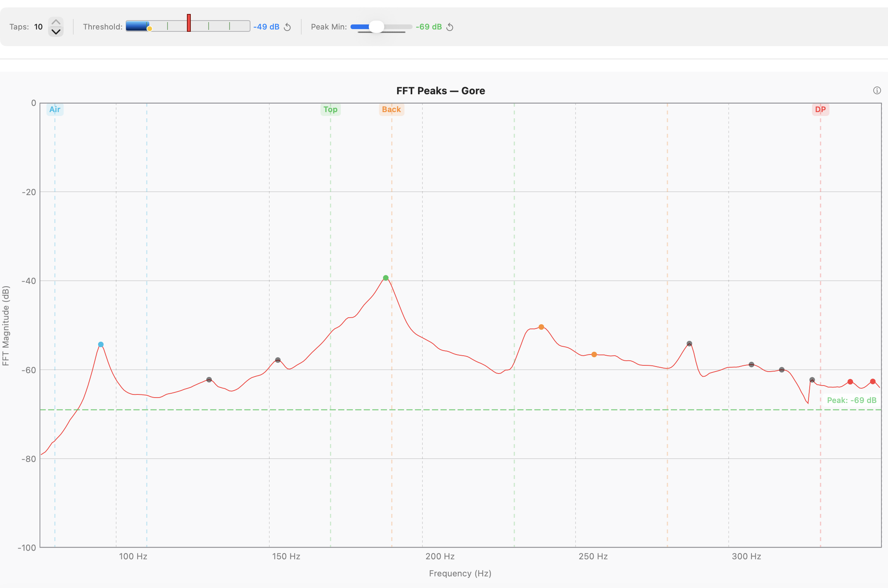Click the orange peak marker near 239 Hz

click(x=541, y=327)
